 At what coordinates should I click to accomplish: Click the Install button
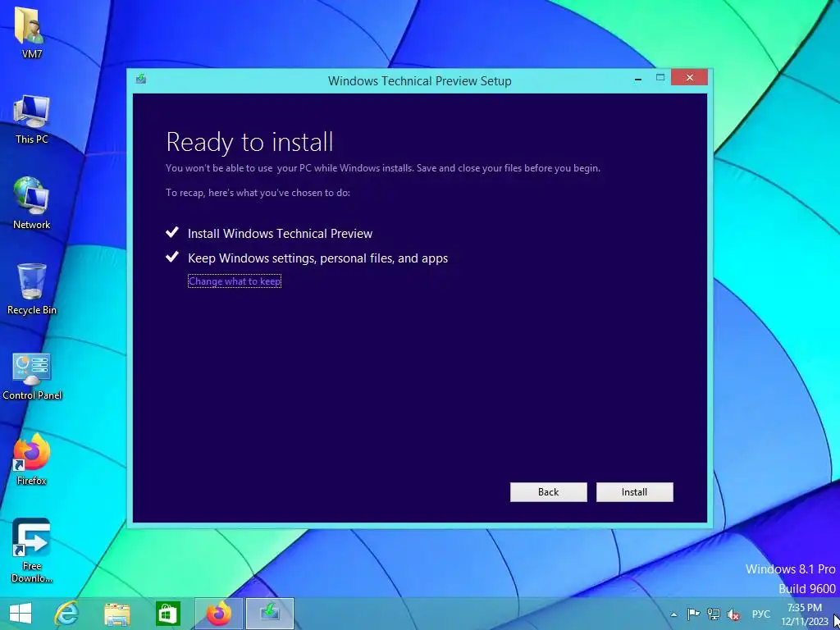(634, 492)
